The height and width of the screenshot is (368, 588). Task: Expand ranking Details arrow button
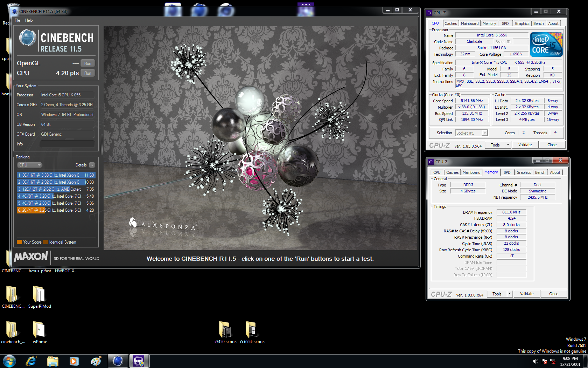click(92, 165)
